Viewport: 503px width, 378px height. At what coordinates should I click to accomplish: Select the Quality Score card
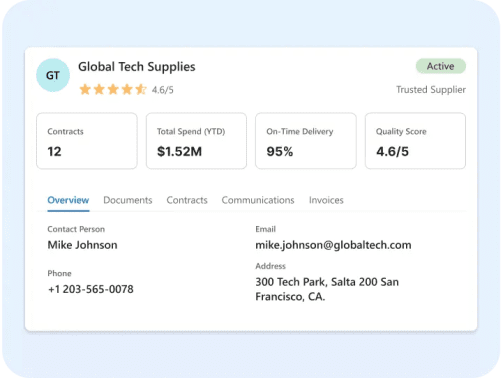tap(415, 141)
